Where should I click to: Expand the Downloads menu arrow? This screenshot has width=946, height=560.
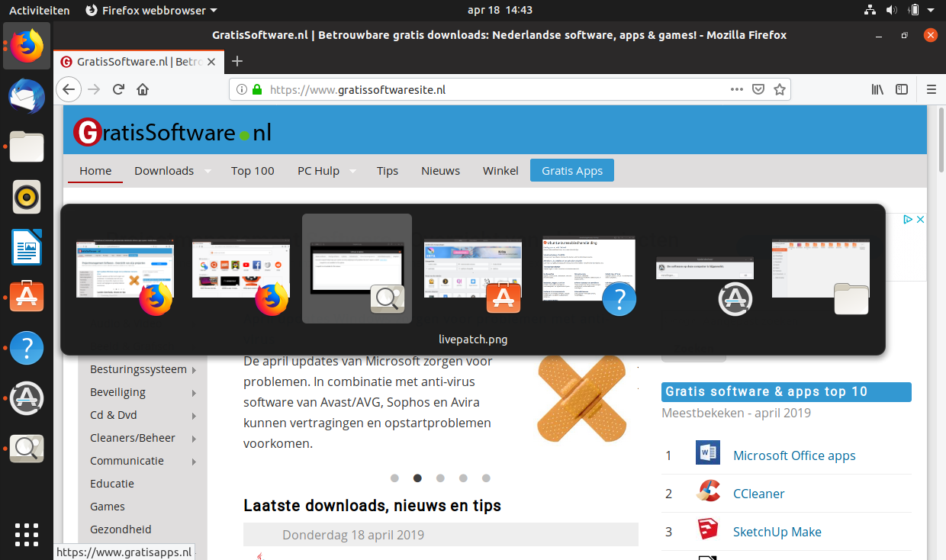pyautogui.click(x=208, y=171)
